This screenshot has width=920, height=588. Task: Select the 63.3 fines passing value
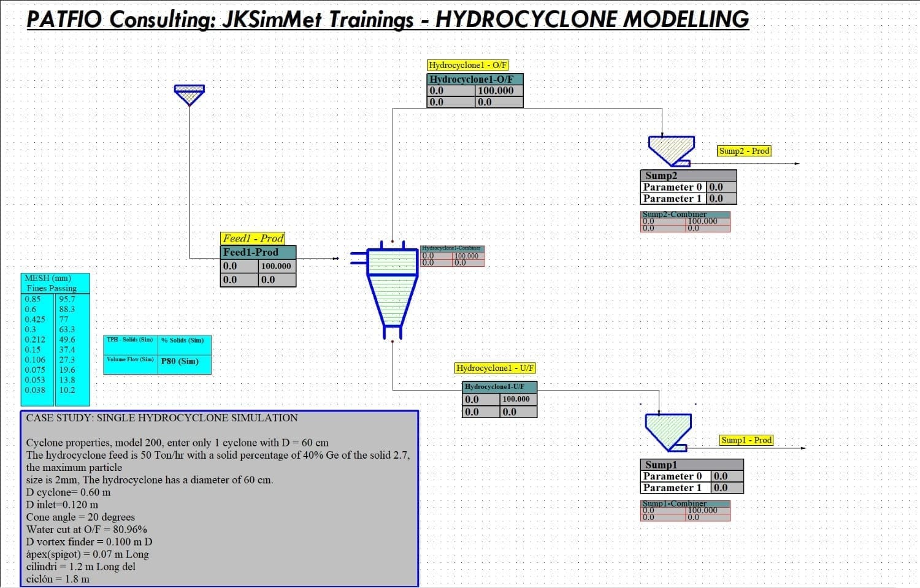pyautogui.click(x=67, y=329)
